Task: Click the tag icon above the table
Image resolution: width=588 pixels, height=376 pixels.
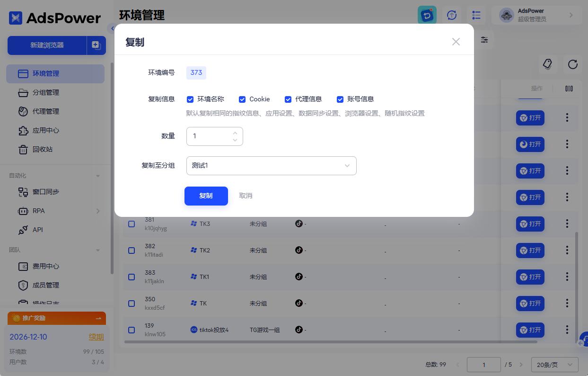Action: [x=548, y=64]
